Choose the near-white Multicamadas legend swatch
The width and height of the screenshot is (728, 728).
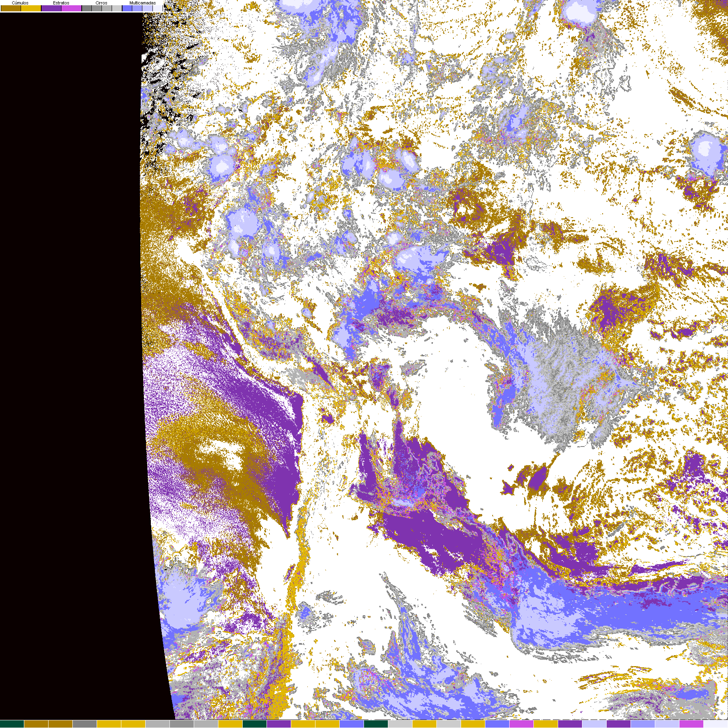click(158, 8)
